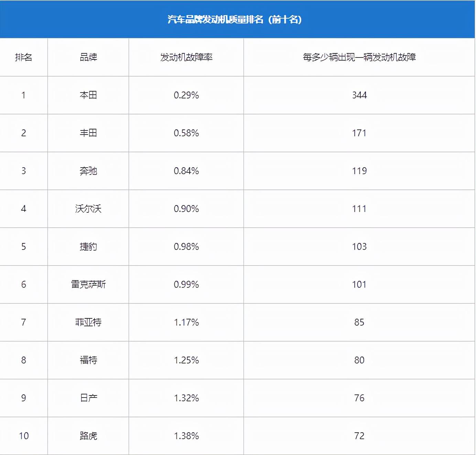Click the 品牌 column header
Viewport: 476px width, 455px height.
(x=88, y=57)
